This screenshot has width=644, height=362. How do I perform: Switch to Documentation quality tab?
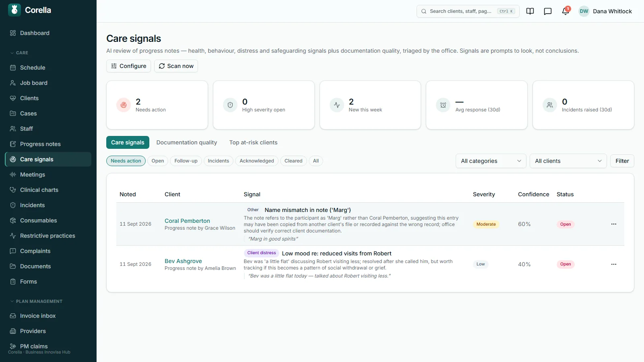[187, 142]
